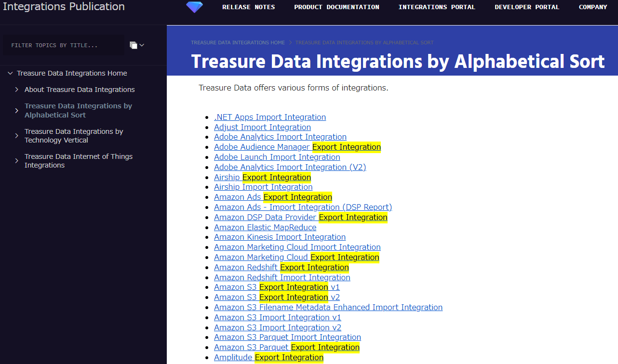Visit the Developer Portal

click(526, 7)
